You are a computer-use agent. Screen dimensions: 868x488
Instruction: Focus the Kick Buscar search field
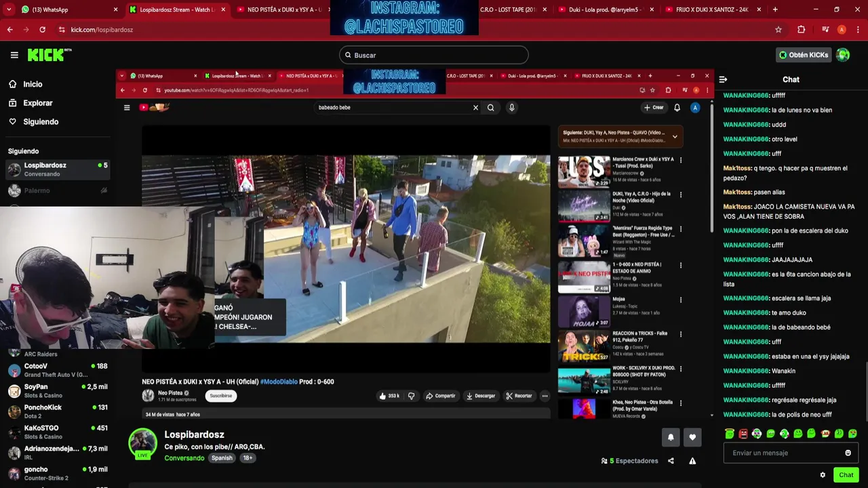click(434, 55)
